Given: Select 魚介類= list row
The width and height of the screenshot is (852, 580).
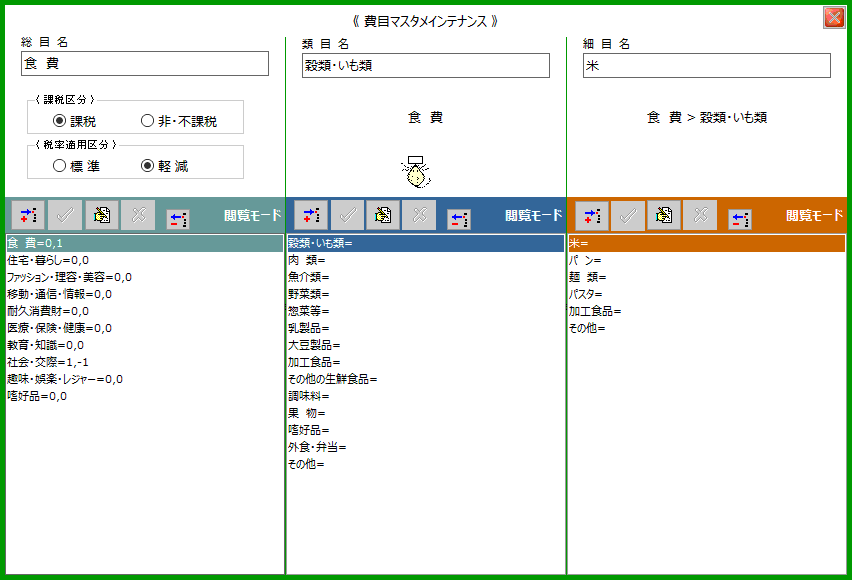Looking at the screenshot, I should pyautogui.click(x=426, y=277).
